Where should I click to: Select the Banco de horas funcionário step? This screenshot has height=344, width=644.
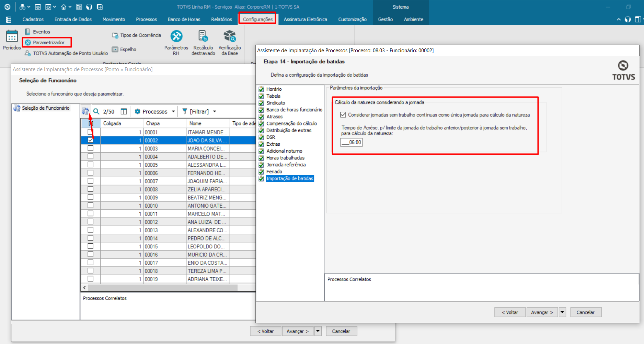click(x=294, y=110)
